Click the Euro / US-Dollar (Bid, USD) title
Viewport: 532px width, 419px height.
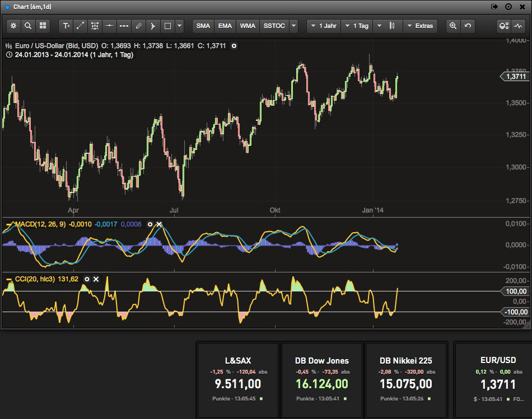point(57,46)
